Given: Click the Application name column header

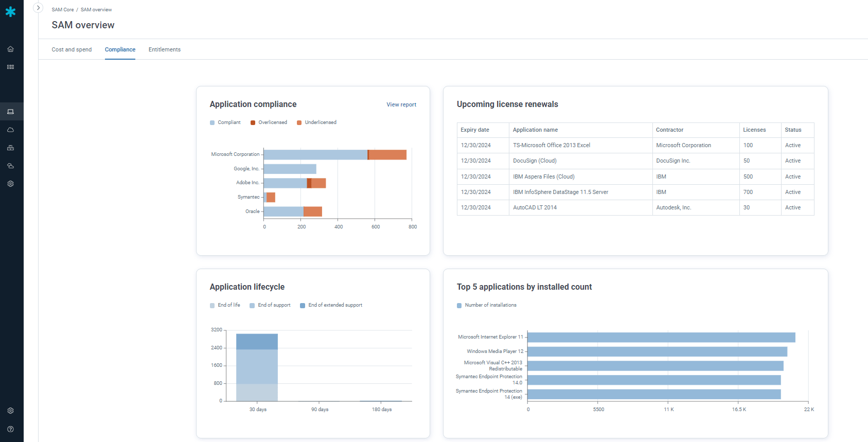Looking at the screenshot, I should [x=580, y=130].
